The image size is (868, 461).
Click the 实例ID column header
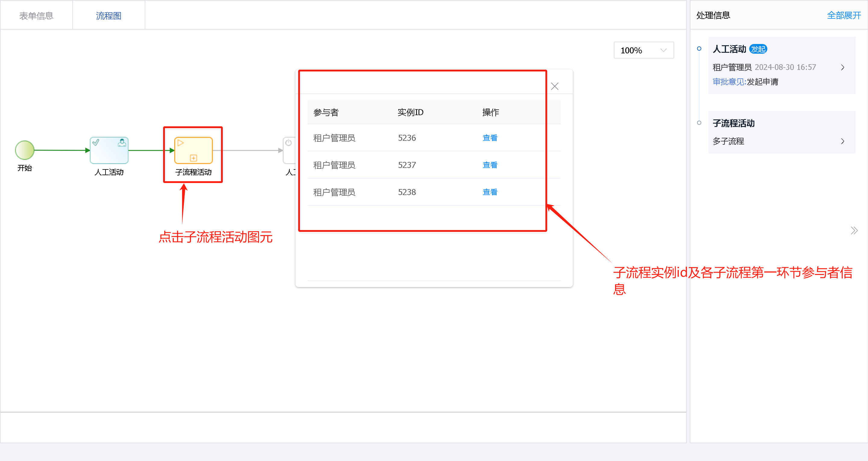[410, 112]
